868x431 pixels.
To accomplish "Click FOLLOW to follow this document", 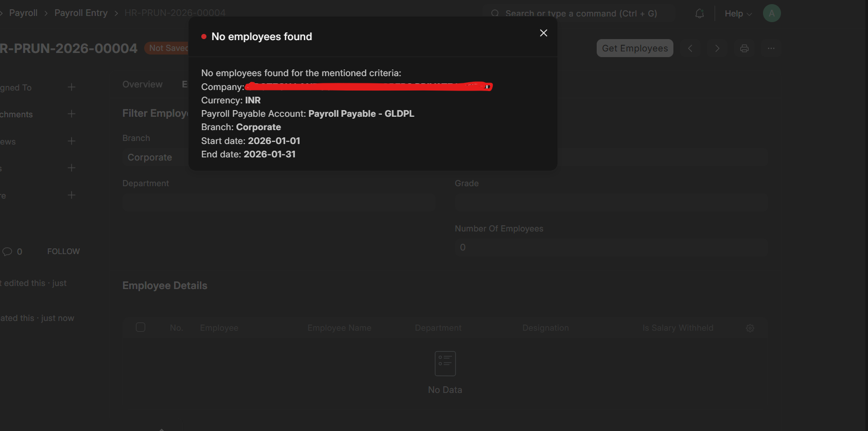I will (63, 252).
